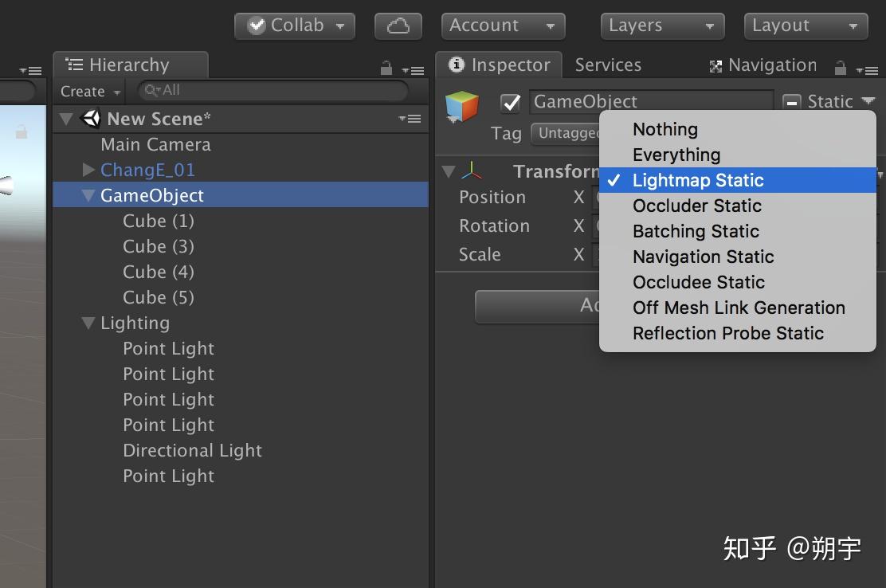Image resolution: width=886 pixels, height=588 pixels.
Task: Collapse the New Scene arrow
Action: click(66, 119)
